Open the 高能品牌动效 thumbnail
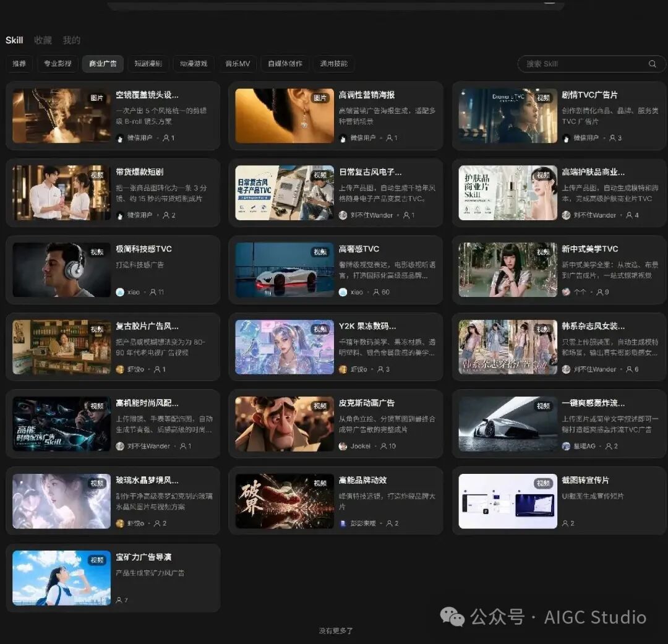Image resolution: width=668 pixels, height=644 pixels. click(x=285, y=501)
